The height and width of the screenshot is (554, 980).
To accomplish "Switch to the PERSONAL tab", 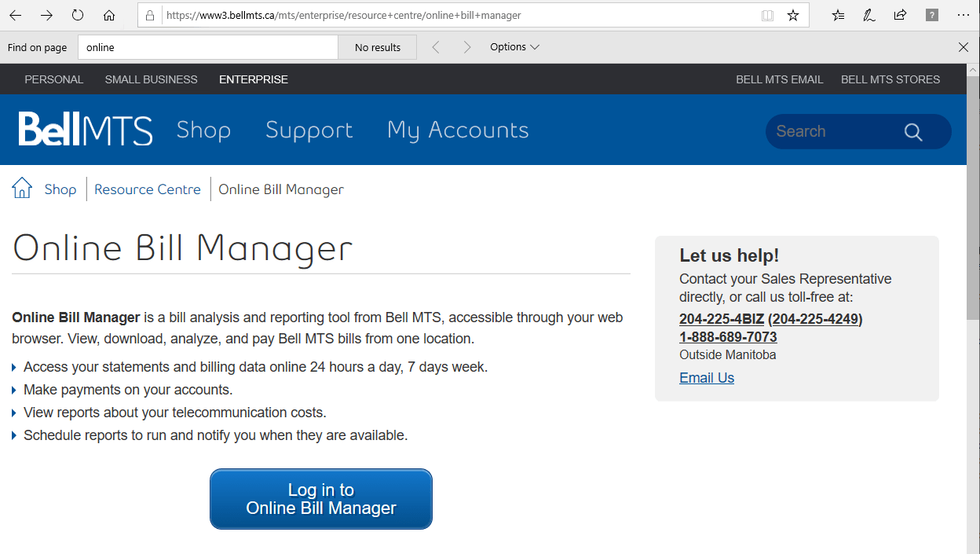I will coord(53,79).
